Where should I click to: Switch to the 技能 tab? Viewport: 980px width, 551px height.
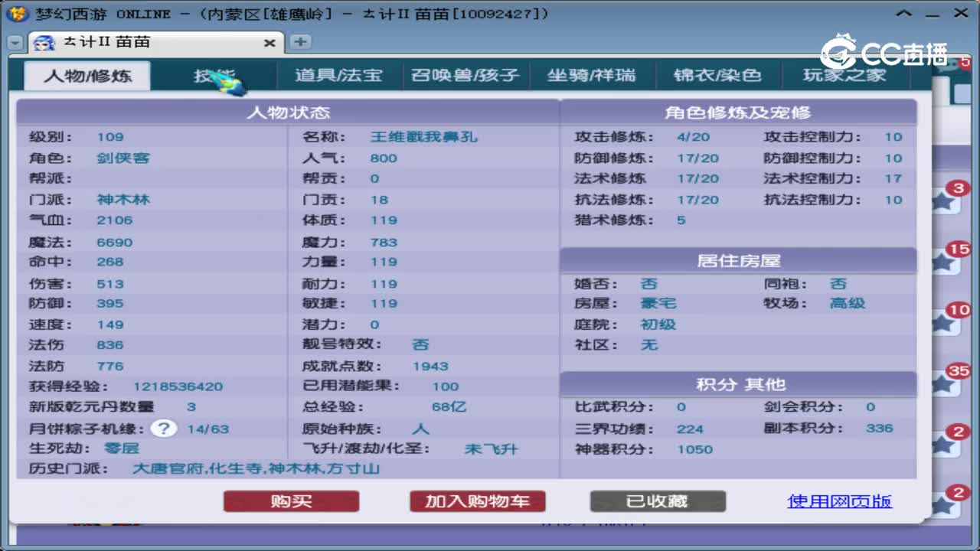(x=212, y=76)
